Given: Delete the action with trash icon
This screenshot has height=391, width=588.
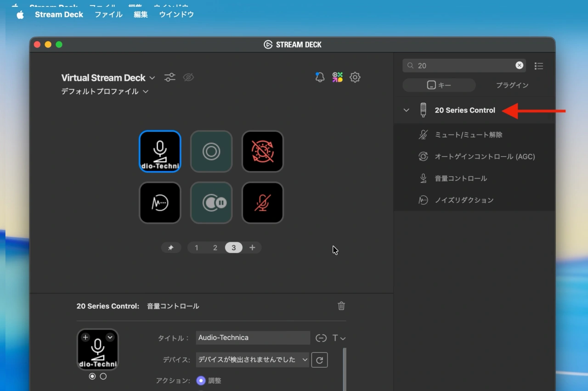Looking at the screenshot, I should pyautogui.click(x=341, y=306).
